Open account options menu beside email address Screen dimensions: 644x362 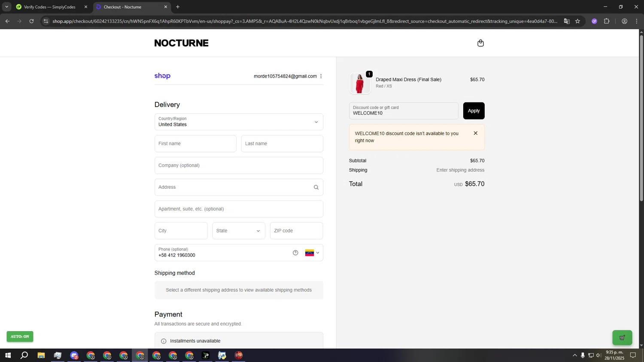point(321,76)
